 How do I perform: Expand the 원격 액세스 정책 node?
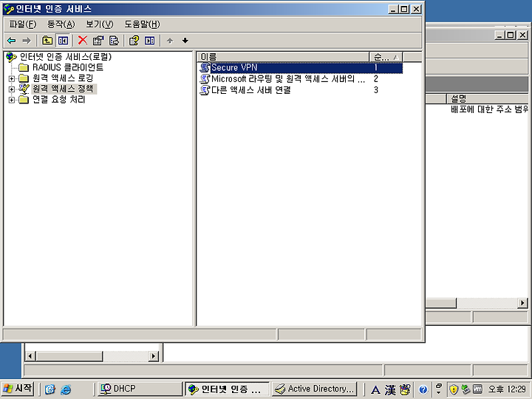pyautogui.click(x=12, y=89)
